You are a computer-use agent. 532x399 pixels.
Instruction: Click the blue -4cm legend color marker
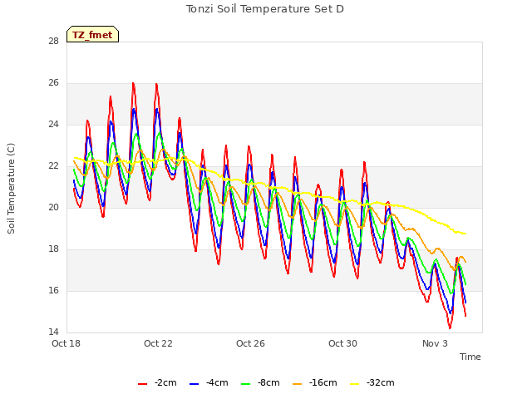[x=194, y=384]
